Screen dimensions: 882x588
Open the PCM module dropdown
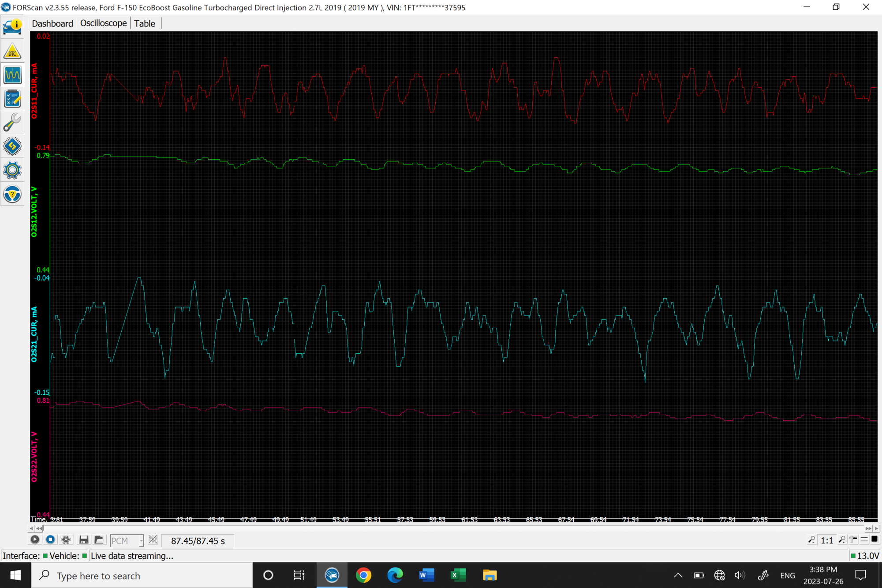click(140, 540)
